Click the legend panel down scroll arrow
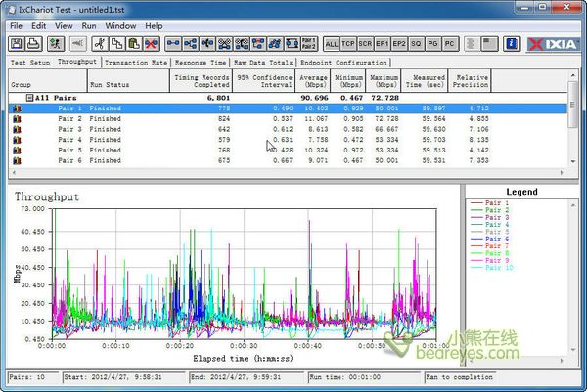The width and height of the screenshot is (587, 392). pyautogui.click(x=573, y=350)
